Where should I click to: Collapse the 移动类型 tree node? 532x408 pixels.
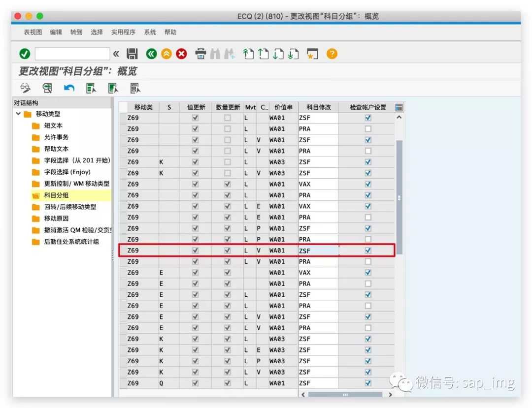pyautogui.click(x=18, y=114)
